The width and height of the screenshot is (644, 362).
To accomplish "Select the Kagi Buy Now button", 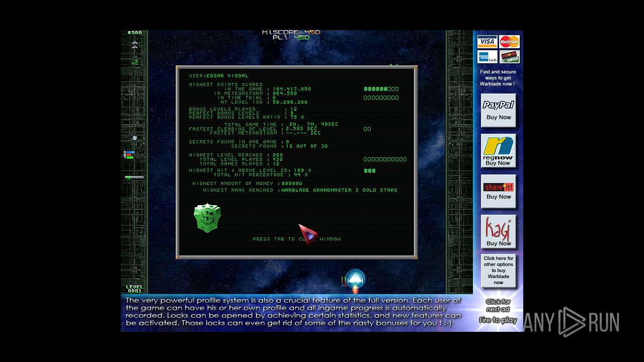I will click(x=498, y=232).
